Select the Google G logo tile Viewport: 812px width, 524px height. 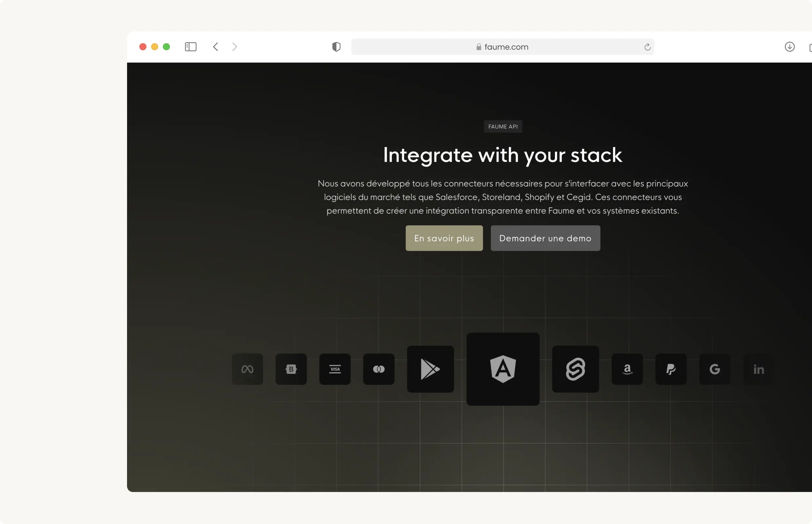pyautogui.click(x=715, y=369)
